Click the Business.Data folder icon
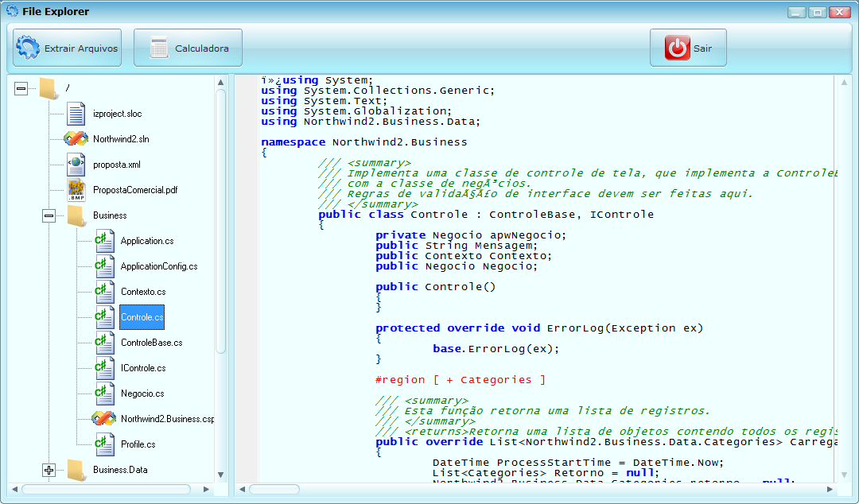The height and width of the screenshot is (504, 859). (76, 470)
